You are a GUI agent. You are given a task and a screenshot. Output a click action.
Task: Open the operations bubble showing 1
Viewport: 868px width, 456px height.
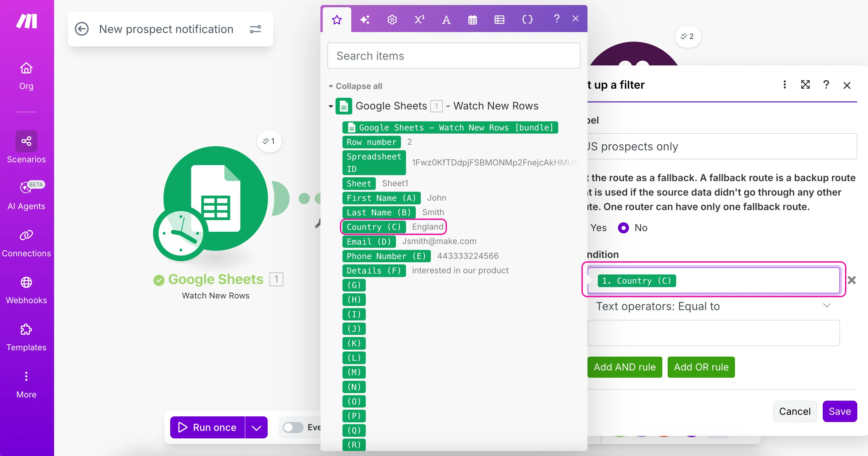tap(269, 141)
